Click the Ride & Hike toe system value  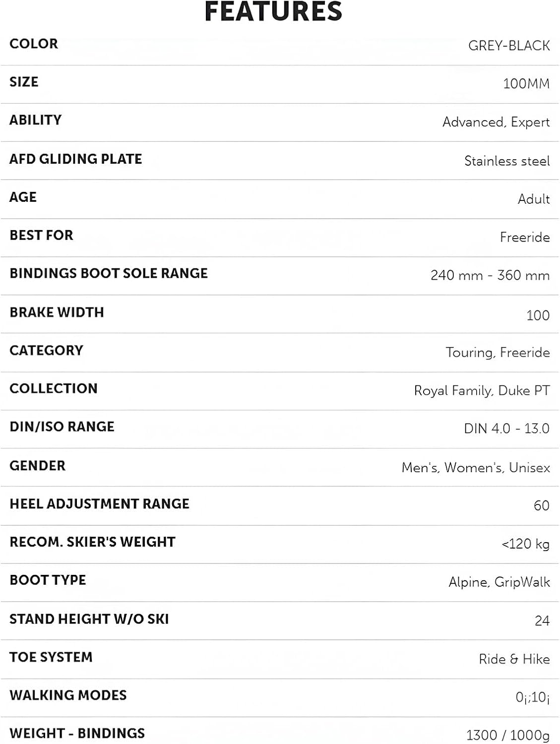click(x=514, y=659)
